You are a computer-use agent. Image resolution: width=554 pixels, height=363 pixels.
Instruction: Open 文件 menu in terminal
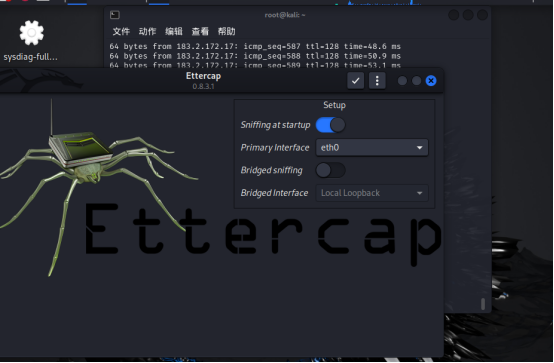[x=121, y=31]
